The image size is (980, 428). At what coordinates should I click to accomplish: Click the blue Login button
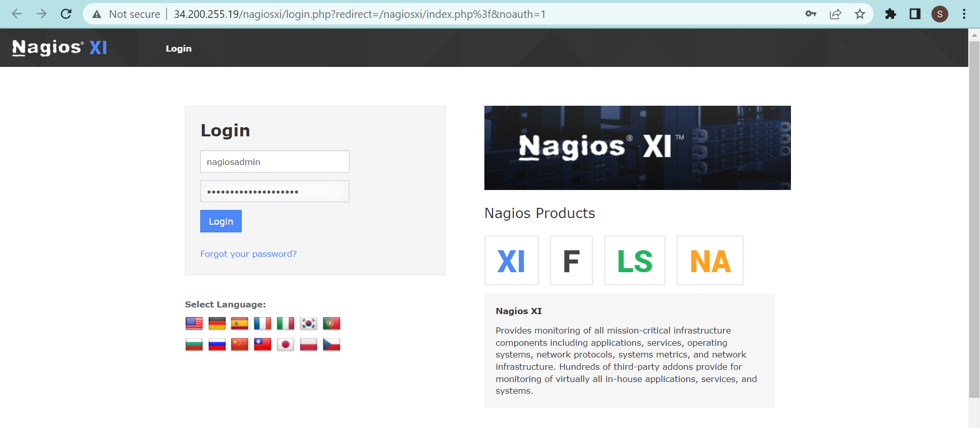[x=221, y=221]
